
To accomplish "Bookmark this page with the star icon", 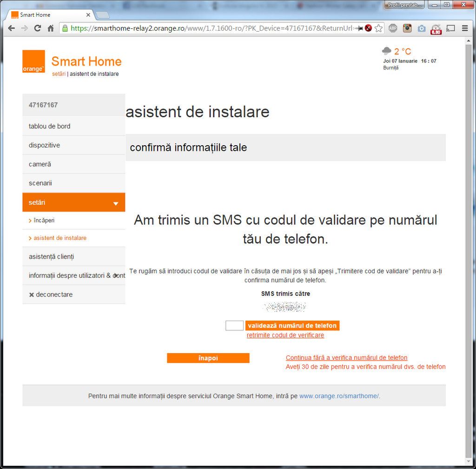I will (x=378, y=28).
